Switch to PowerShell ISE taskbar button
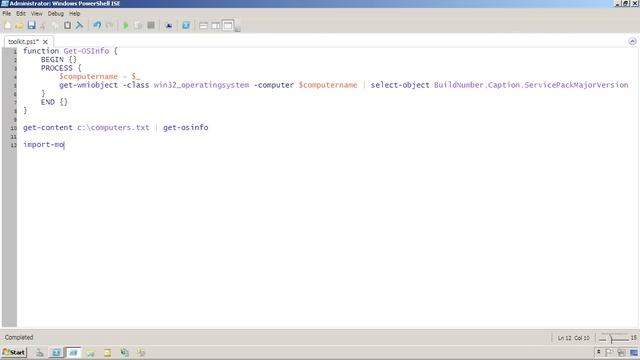Screen dimensions: 640x360 coord(73,352)
